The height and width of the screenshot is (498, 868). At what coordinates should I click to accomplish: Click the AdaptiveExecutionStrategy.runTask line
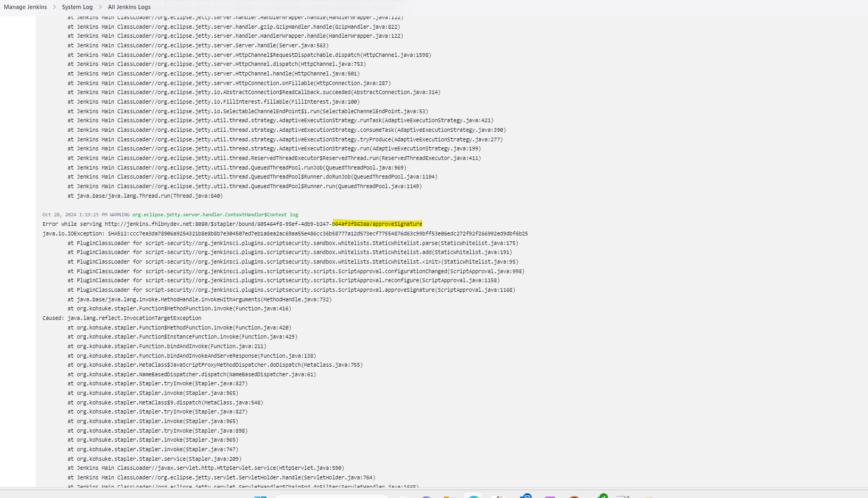tap(280, 120)
